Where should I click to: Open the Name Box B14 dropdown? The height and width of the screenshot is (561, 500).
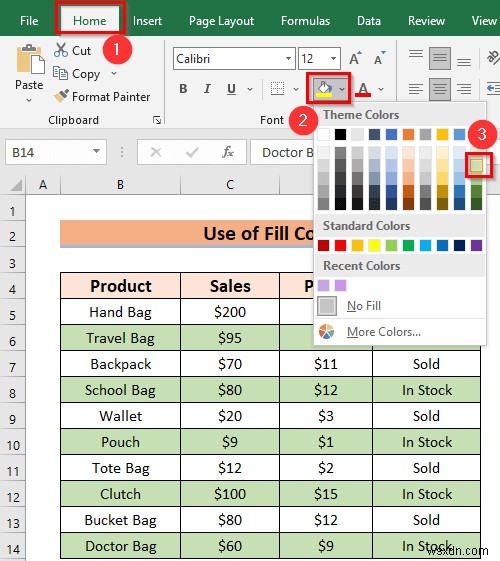point(96,151)
